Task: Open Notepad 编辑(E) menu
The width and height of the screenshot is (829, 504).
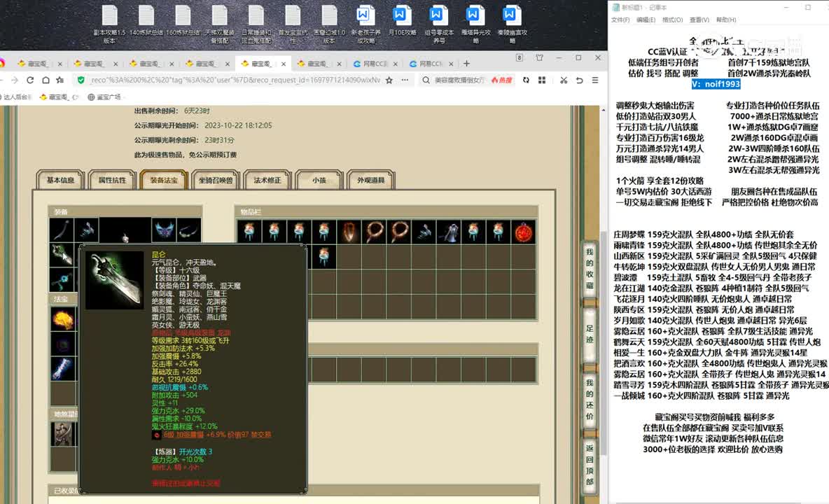Action: pyautogui.click(x=646, y=20)
